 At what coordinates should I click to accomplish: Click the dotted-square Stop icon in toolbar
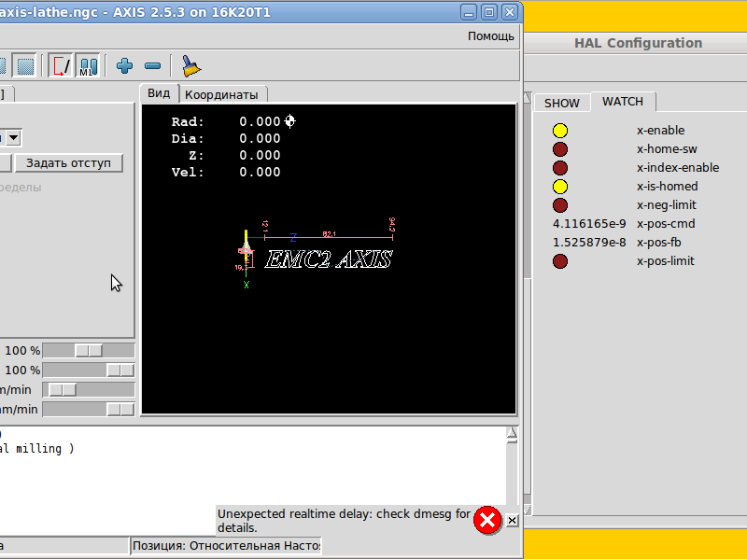pos(25,65)
